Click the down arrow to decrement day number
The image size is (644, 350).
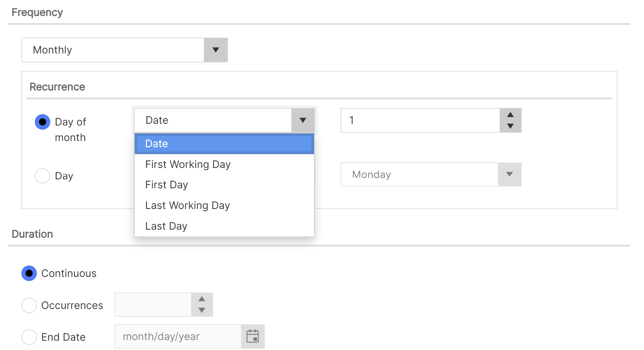[x=510, y=126]
